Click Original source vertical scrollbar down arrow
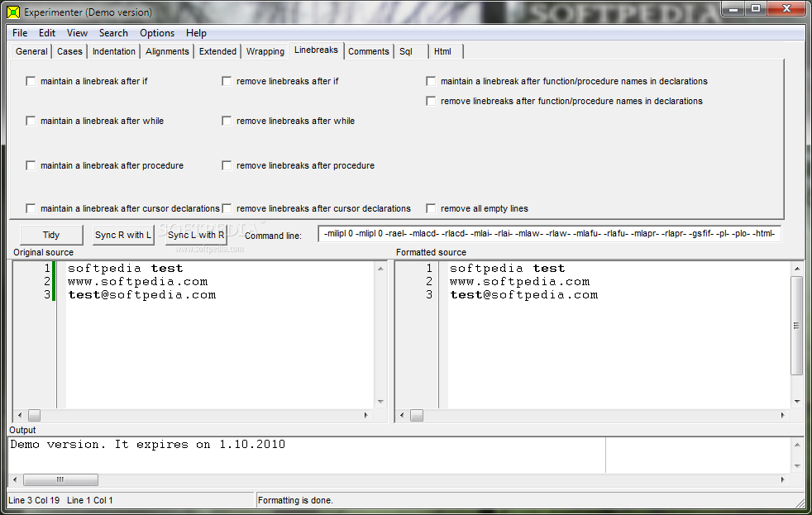The image size is (812, 515). (x=380, y=402)
